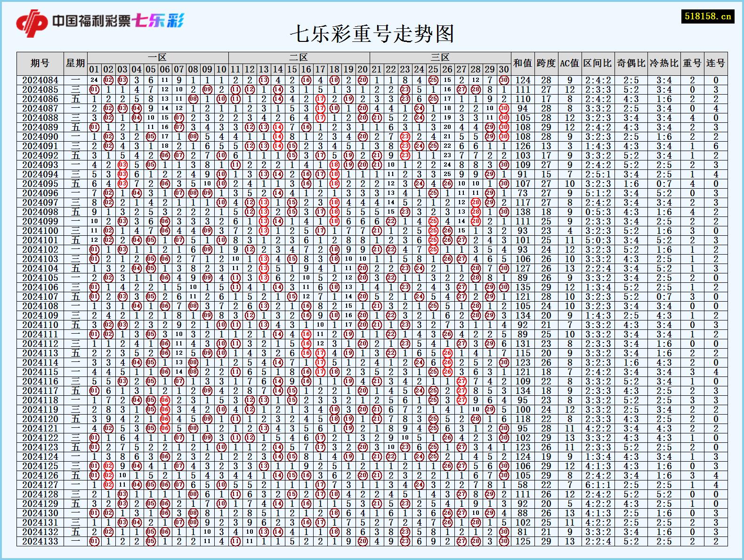
Task: Click number column header 11
Action: (235, 70)
